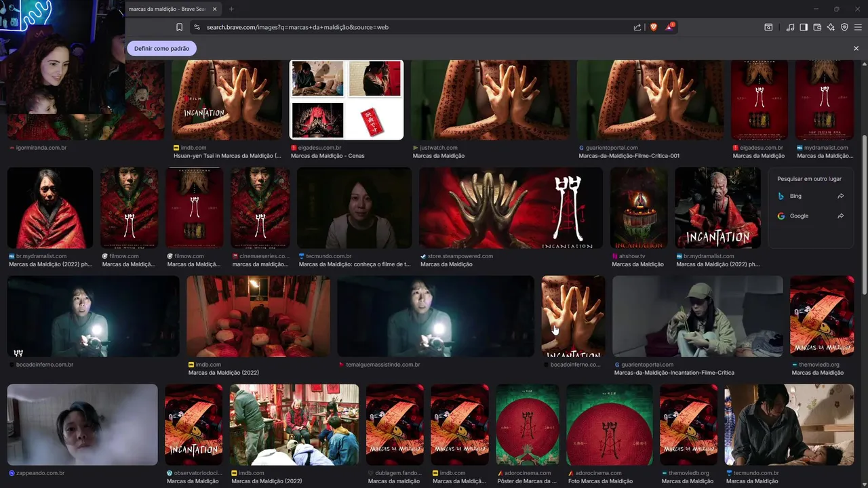This screenshot has width=868, height=488.
Task: Dismiss the 'Definir como padrão' banner
Action: click(856, 48)
